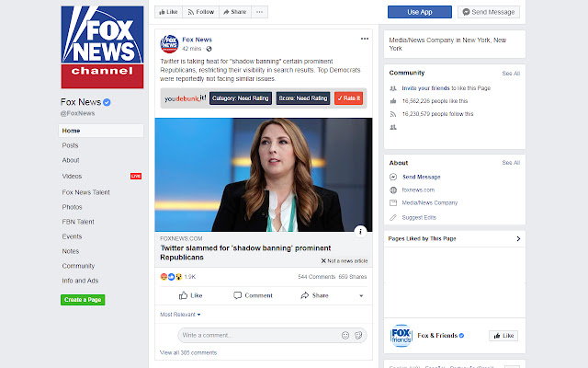588x368 pixels.
Task: Click the red LIVE badge next to Videos
Action: coord(136,176)
